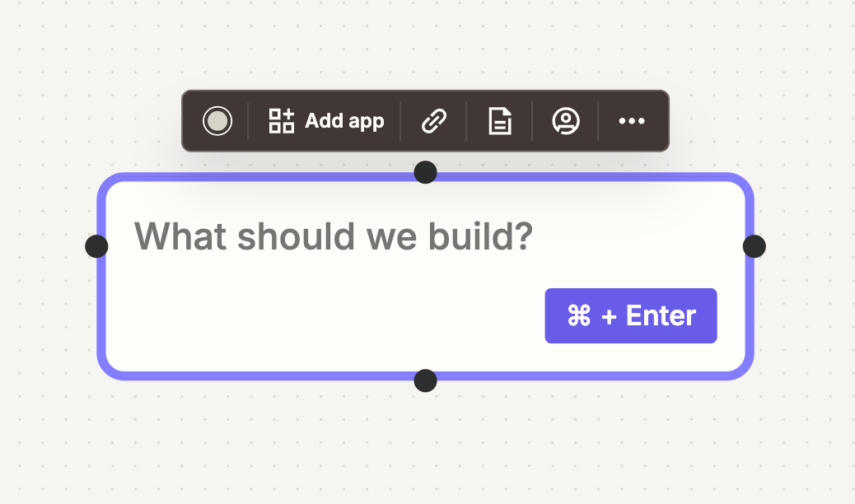The image size is (855, 504).
Task: Focus the What should we build input field
Action: pos(334,236)
